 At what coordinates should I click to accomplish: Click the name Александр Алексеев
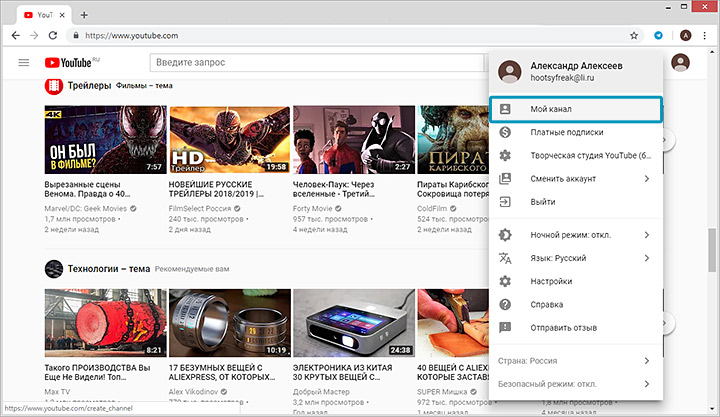point(576,66)
